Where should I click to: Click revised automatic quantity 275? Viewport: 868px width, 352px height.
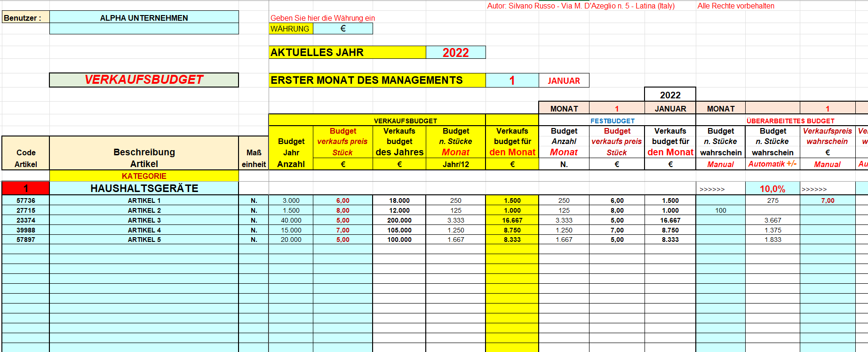(772, 200)
